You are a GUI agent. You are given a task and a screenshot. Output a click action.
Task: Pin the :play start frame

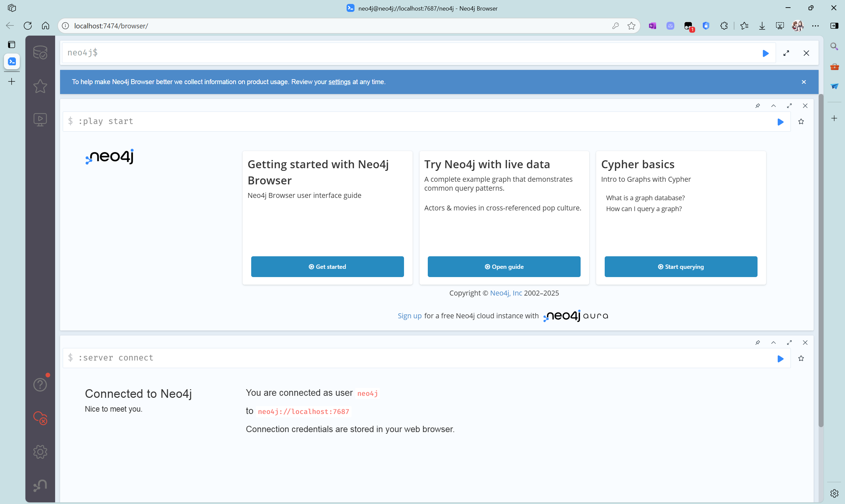[x=758, y=106]
